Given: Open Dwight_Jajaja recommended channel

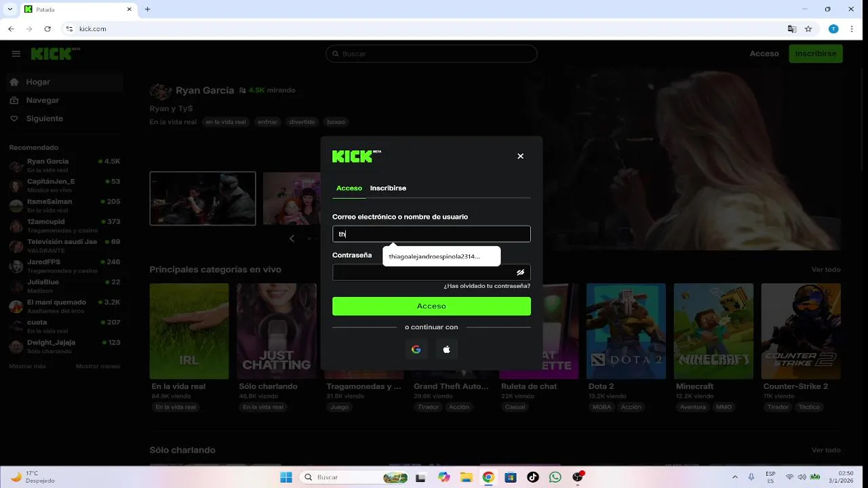Looking at the screenshot, I should pyautogui.click(x=64, y=346).
